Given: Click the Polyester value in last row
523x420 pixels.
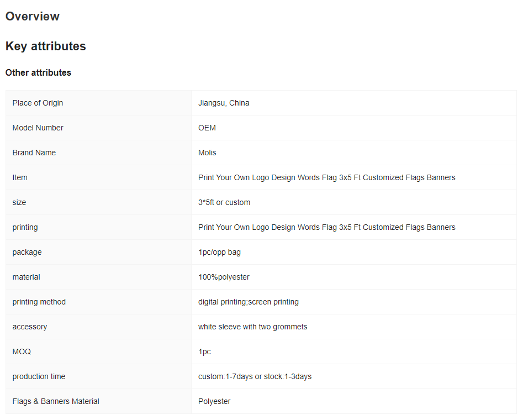Looking at the screenshot, I should (x=214, y=401).
